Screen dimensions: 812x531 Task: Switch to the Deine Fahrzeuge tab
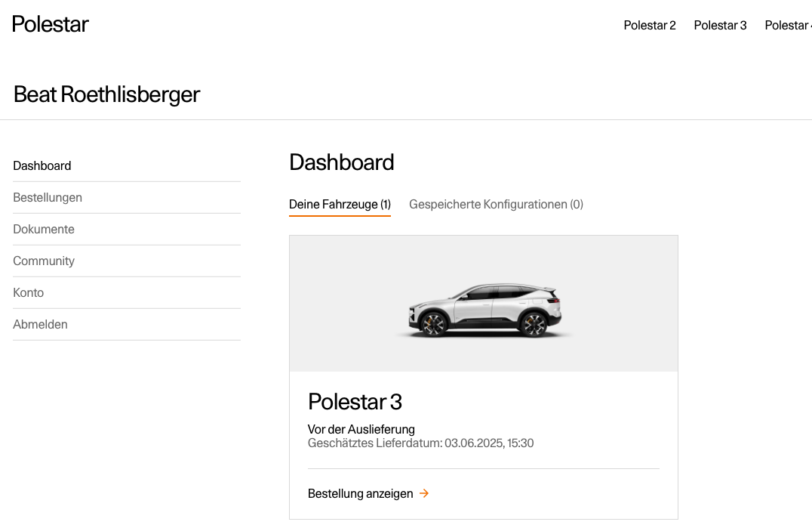[340, 204]
